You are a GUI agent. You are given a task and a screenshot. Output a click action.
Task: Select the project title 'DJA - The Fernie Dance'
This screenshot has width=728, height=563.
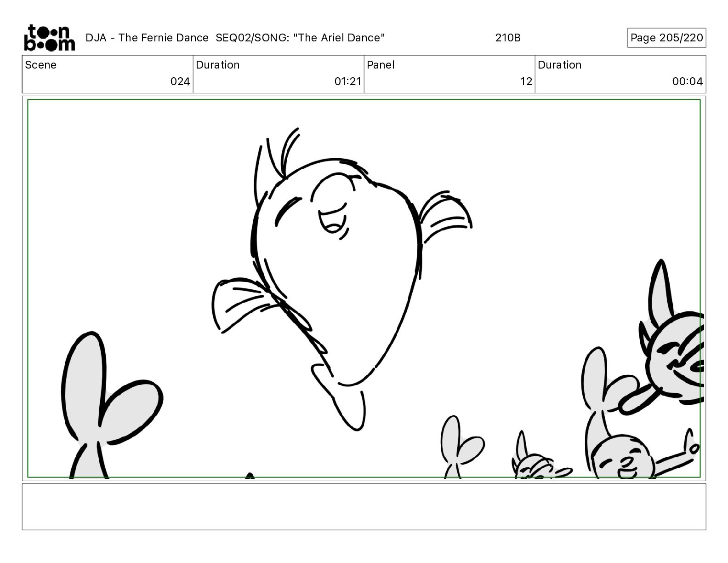coord(147,38)
